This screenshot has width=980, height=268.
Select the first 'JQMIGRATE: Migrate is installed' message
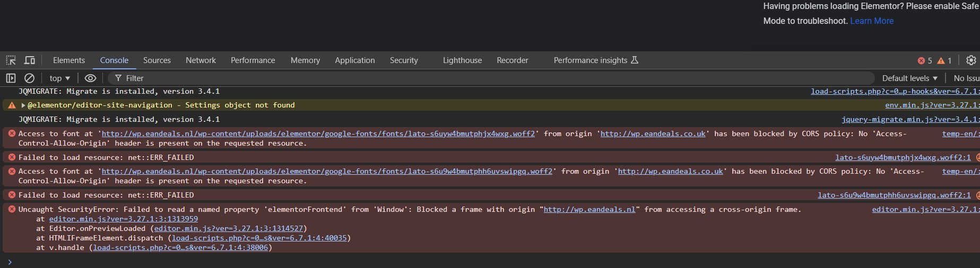[119, 92]
